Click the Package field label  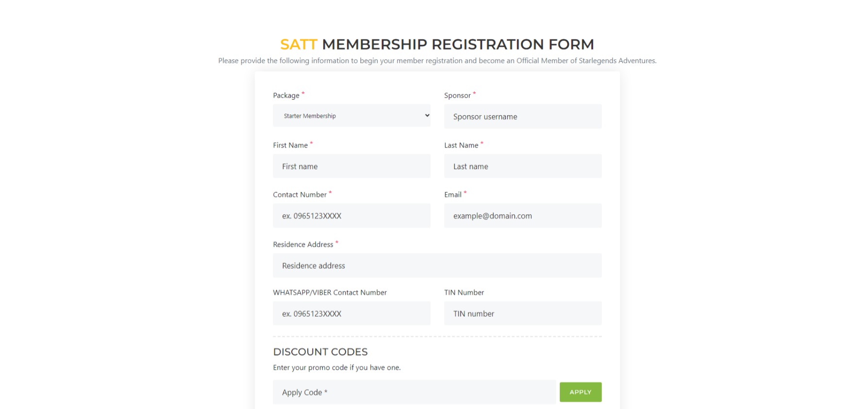(x=286, y=95)
